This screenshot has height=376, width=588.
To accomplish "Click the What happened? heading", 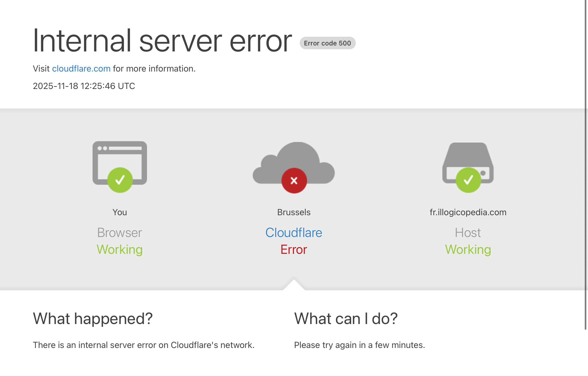I will point(93,319).
